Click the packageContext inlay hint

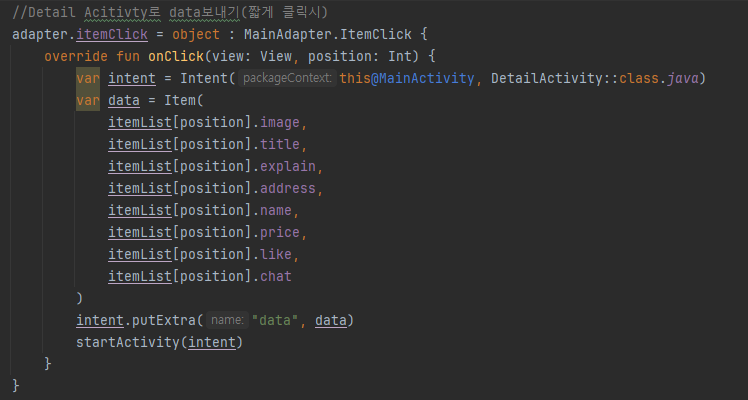point(287,78)
